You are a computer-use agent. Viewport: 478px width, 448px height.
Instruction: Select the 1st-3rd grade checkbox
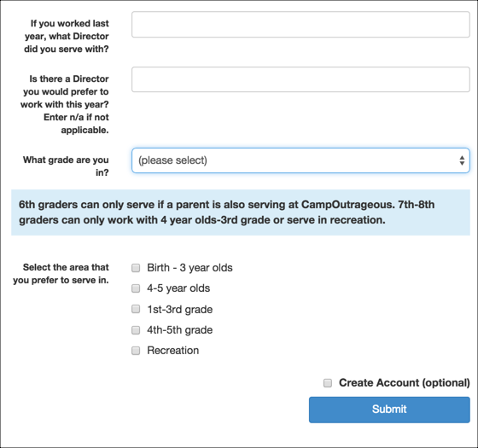point(136,309)
